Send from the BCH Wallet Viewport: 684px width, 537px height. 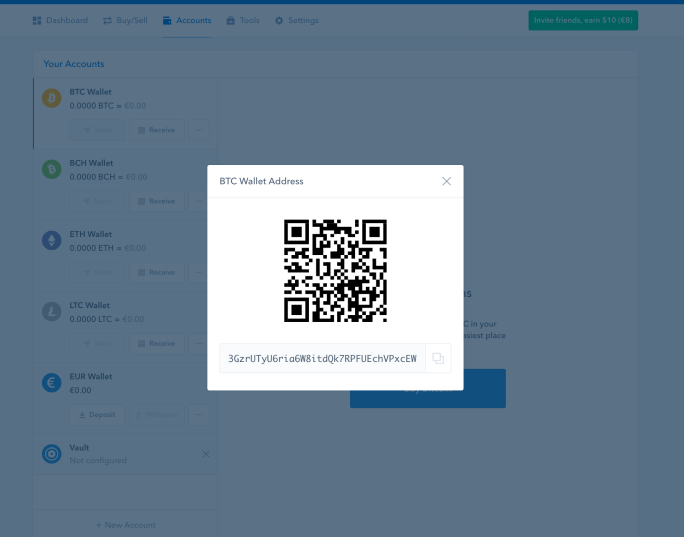[97, 201]
